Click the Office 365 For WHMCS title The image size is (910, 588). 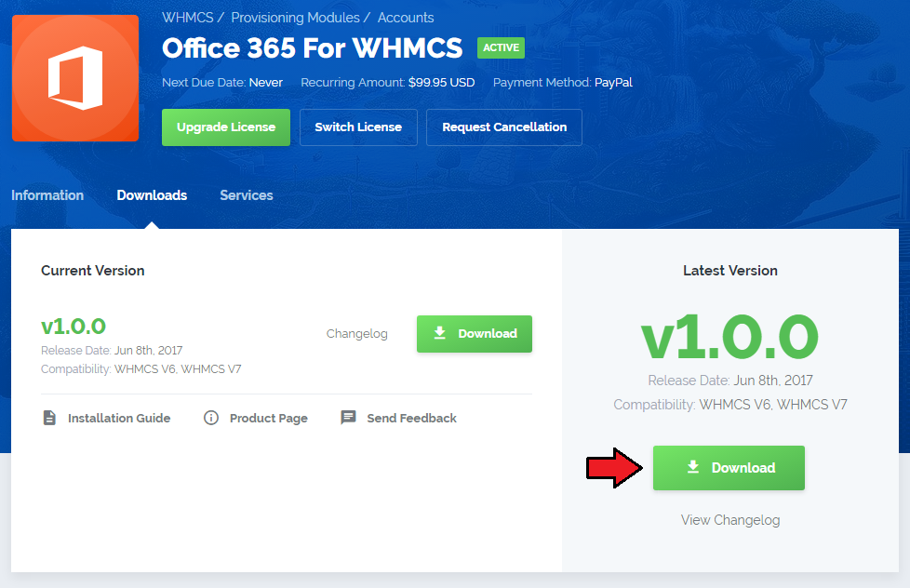(x=313, y=48)
